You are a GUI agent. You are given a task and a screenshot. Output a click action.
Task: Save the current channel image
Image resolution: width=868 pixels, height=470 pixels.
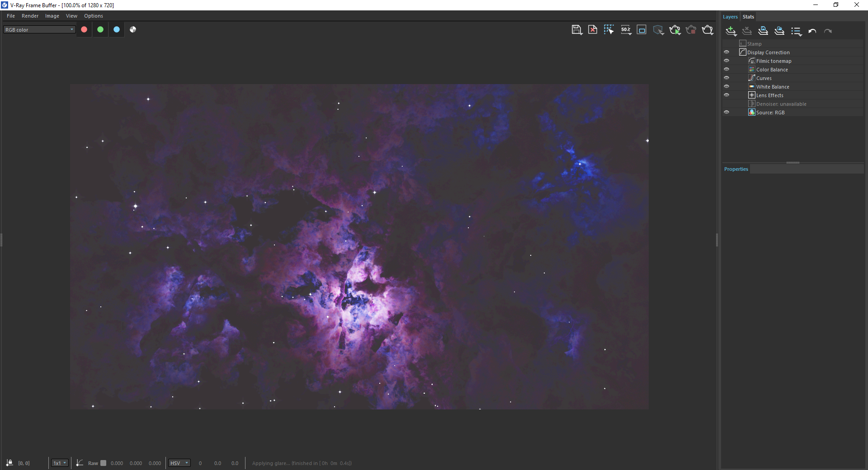click(x=576, y=30)
